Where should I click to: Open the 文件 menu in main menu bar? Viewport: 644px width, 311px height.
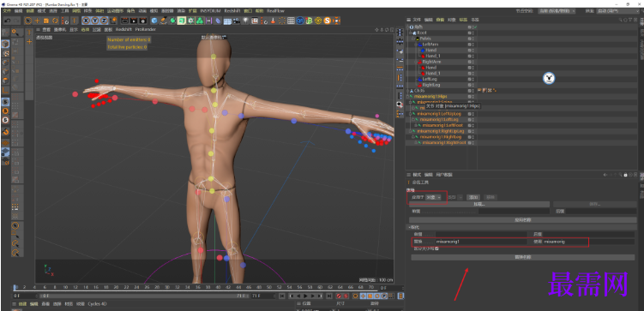pos(7,10)
